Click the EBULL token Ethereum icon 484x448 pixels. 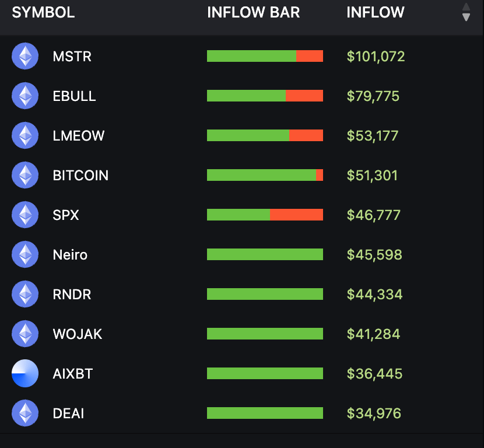tap(25, 96)
